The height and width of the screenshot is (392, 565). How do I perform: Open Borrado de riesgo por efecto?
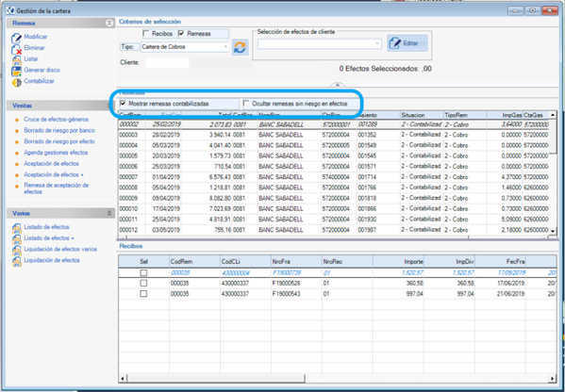[x=59, y=142]
